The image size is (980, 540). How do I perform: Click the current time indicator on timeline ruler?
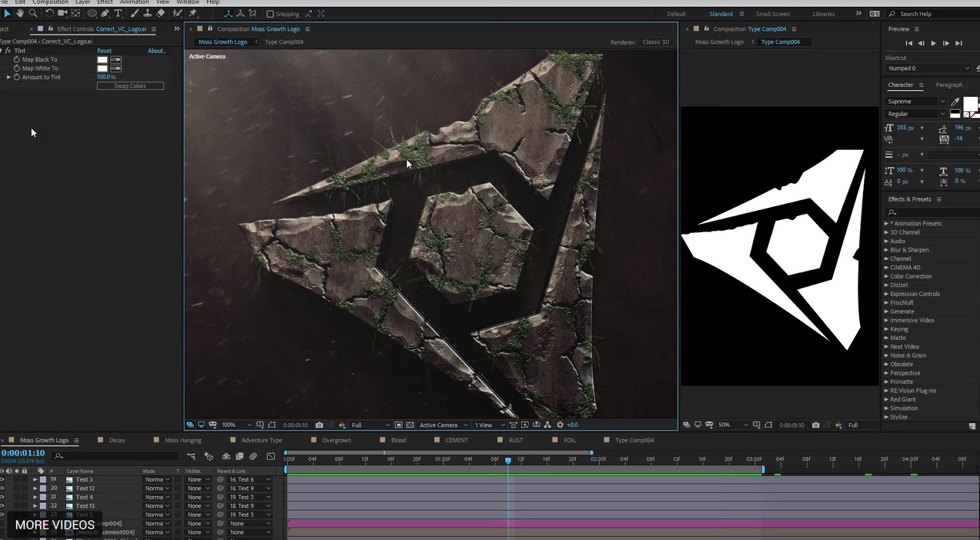pyautogui.click(x=508, y=460)
